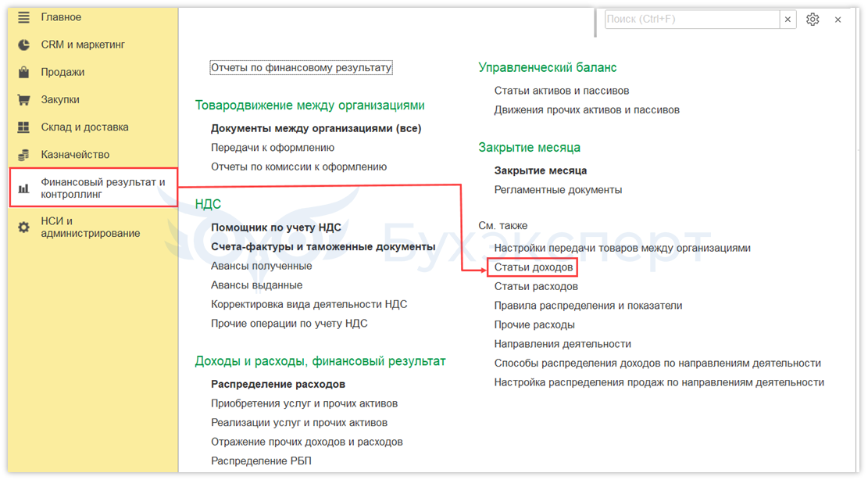Open Передачи к оформлению

click(x=273, y=148)
